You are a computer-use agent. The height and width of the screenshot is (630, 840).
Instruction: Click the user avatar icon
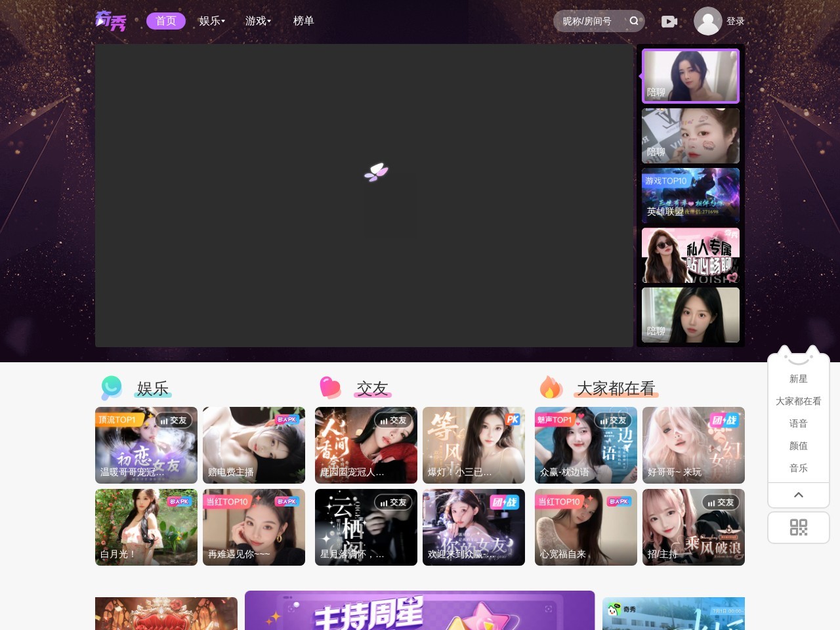pos(707,21)
